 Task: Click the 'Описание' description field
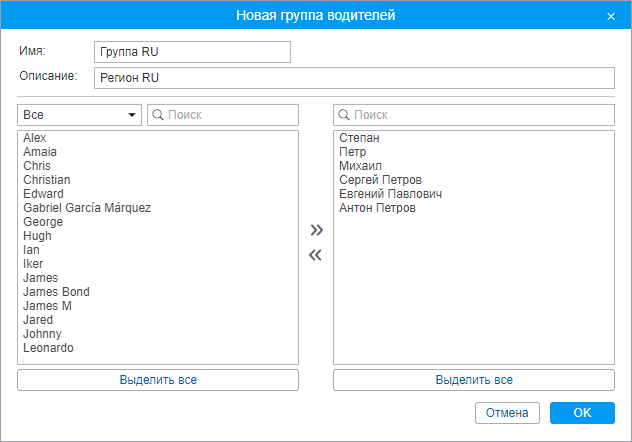tap(352, 78)
